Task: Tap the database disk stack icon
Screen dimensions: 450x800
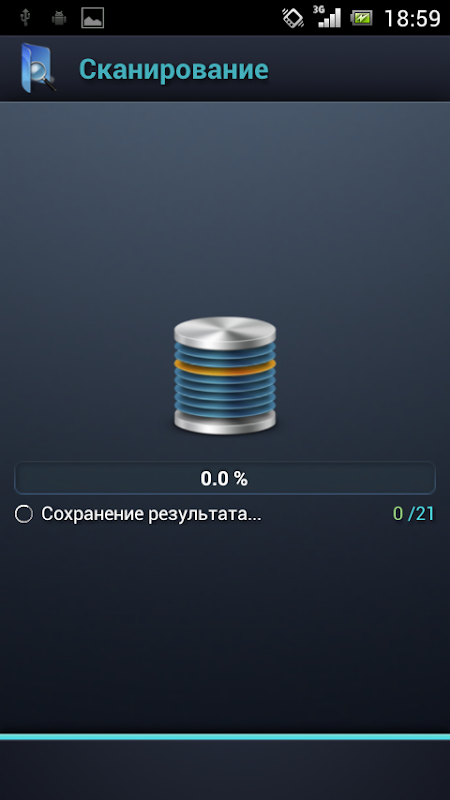Action: (225, 376)
